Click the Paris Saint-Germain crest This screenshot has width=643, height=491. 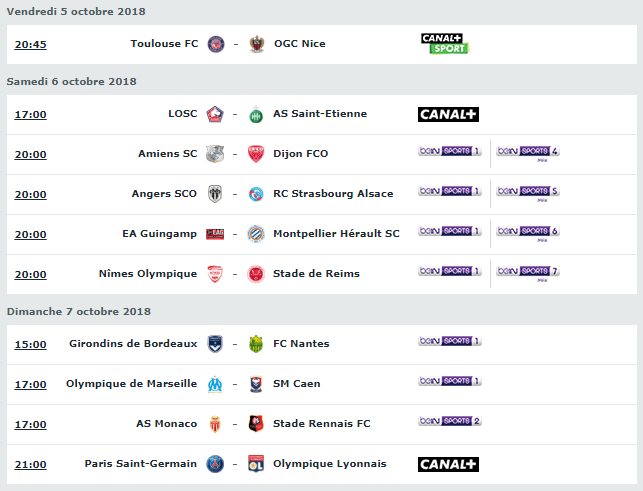(215, 464)
